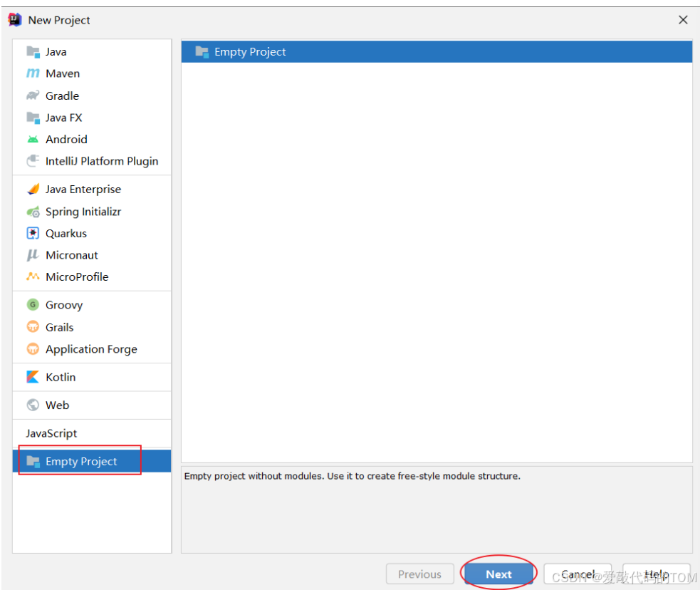Screen dimensions: 700x590
Task: Choose Maven from the project list
Action: coord(63,73)
